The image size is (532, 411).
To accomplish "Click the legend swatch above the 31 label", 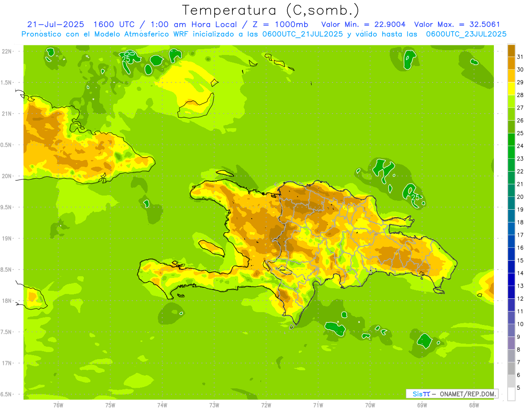I will click(511, 50).
